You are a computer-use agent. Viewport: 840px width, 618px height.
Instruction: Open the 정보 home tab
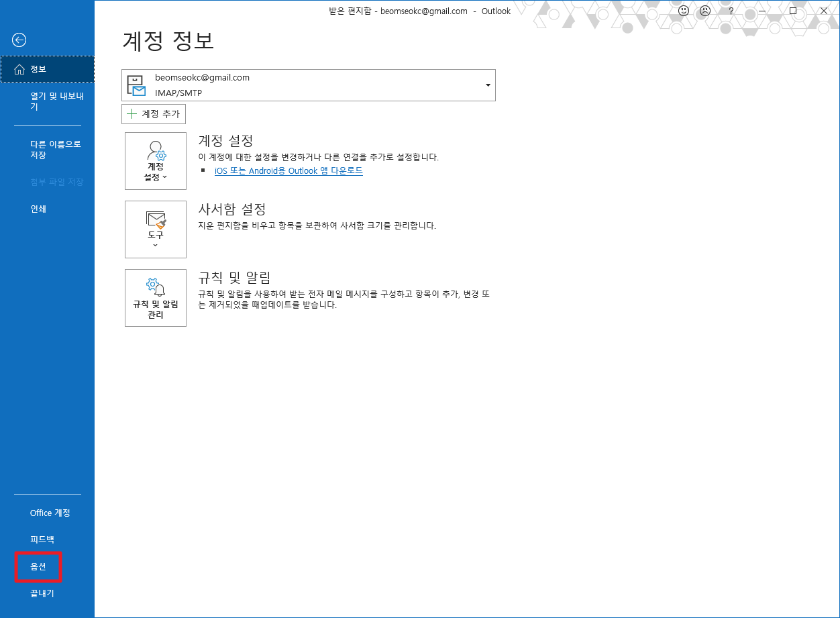tap(48, 69)
